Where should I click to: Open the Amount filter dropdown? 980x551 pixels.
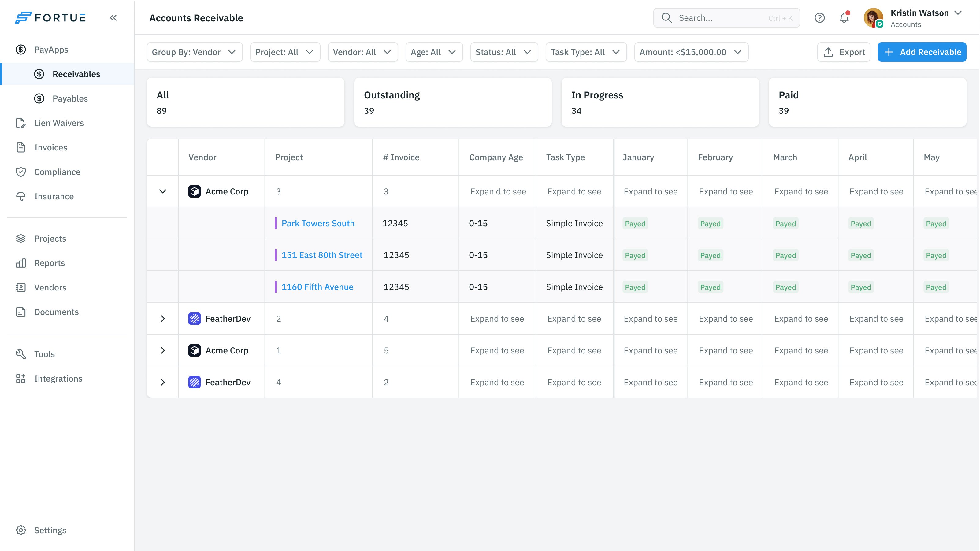[x=691, y=52]
